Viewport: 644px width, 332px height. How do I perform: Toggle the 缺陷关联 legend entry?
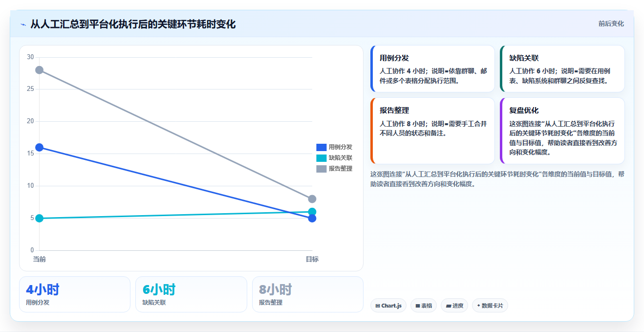click(x=334, y=157)
